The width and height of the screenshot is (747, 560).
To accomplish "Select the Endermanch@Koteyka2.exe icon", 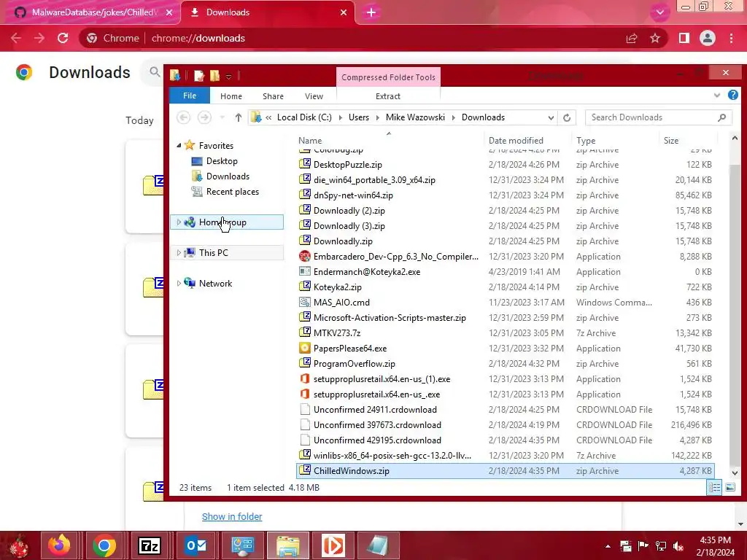I will [x=305, y=271].
